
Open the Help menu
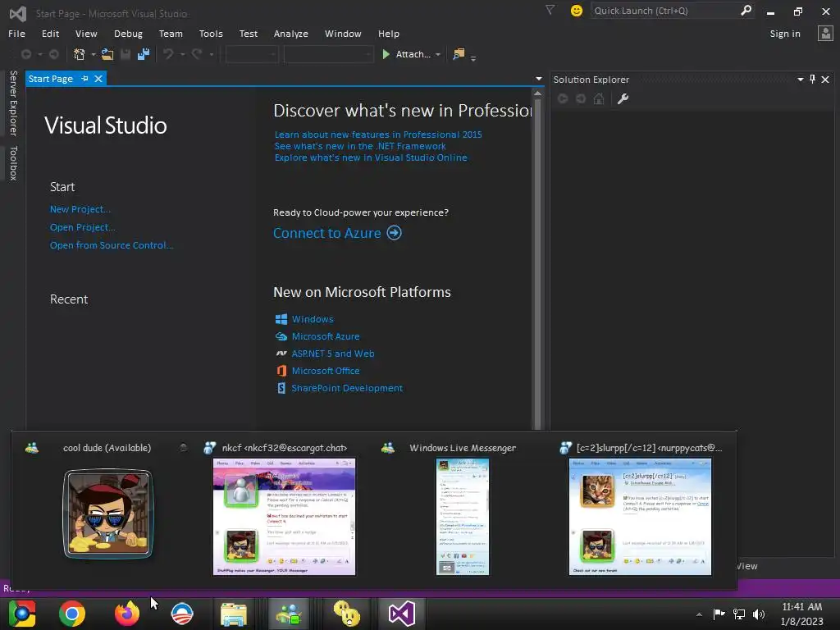(x=388, y=34)
